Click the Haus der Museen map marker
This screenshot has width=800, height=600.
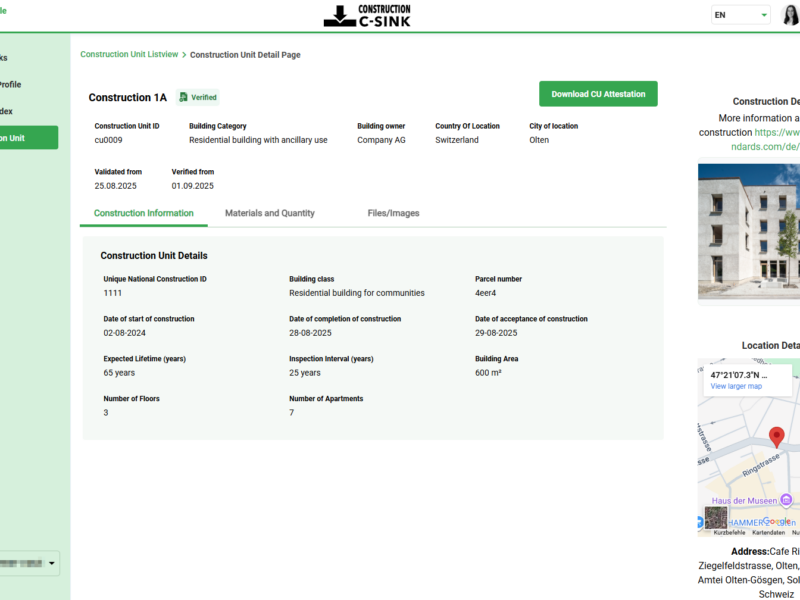coord(786,500)
